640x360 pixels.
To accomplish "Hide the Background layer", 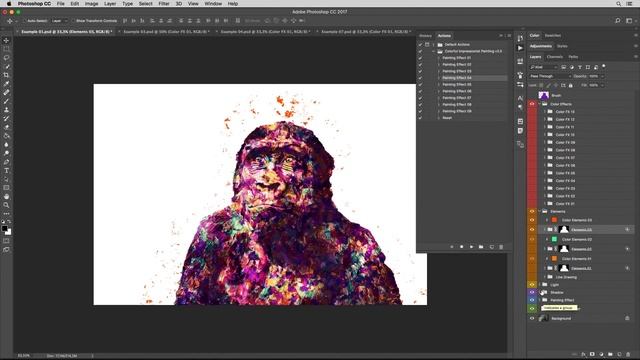I will 532,318.
